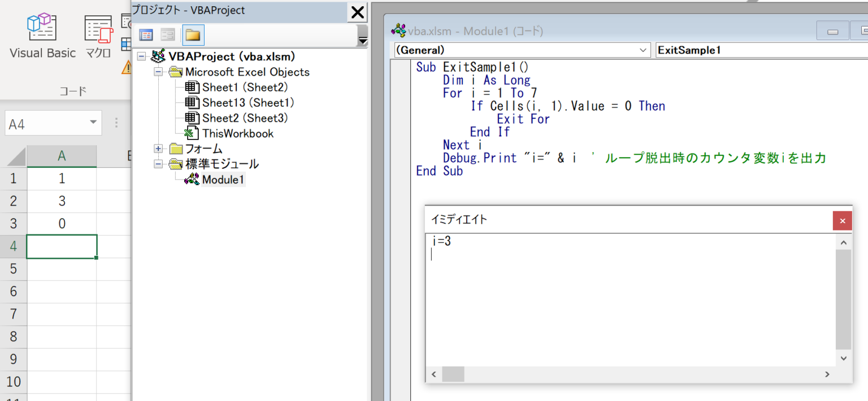Collapse the Microsoft Excel Objects folder
Viewport: 868px width, 401px height.
[158, 72]
